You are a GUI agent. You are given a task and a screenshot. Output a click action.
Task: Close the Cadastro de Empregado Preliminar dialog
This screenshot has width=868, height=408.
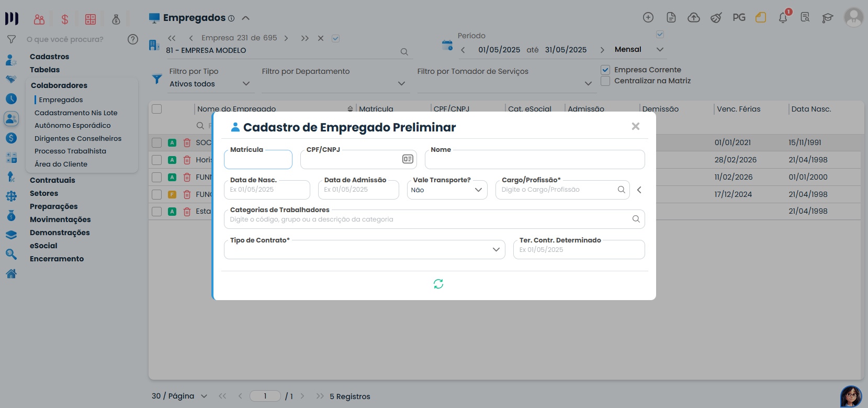click(636, 126)
